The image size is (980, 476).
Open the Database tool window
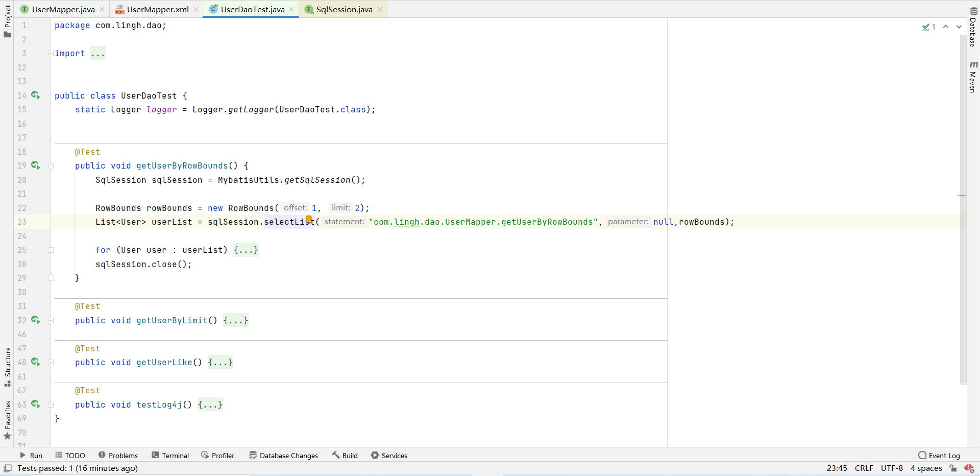pyautogui.click(x=973, y=27)
